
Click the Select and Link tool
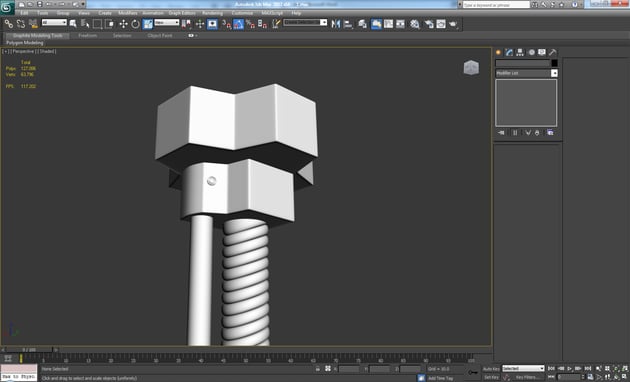pos(8,24)
